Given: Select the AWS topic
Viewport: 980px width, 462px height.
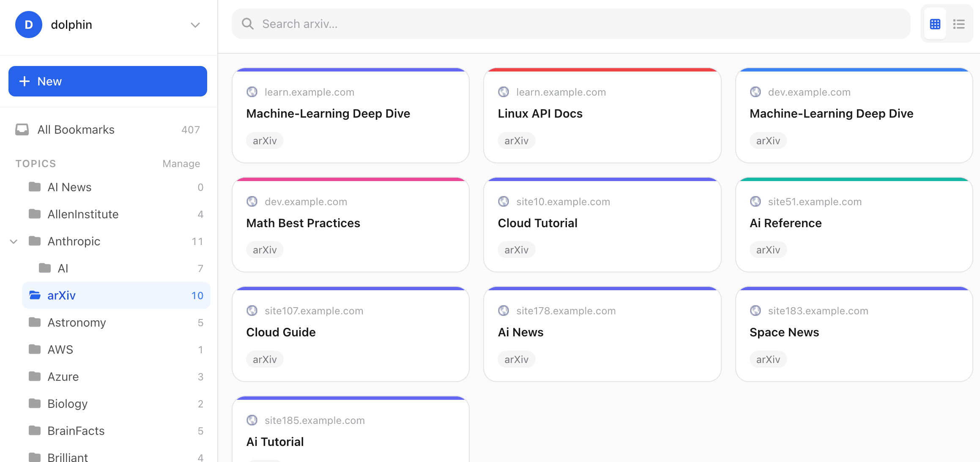Looking at the screenshot, I should click(116, 350).
